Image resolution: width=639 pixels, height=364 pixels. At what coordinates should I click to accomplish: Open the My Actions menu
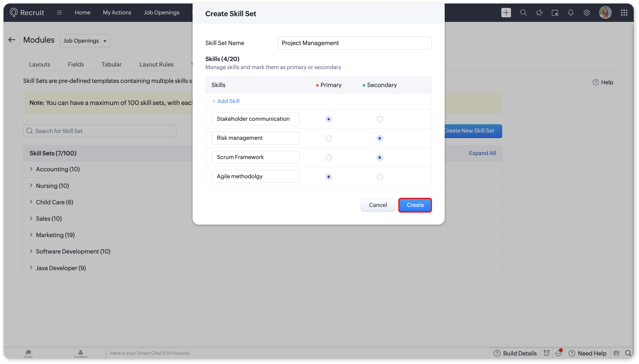pos(117,13)
